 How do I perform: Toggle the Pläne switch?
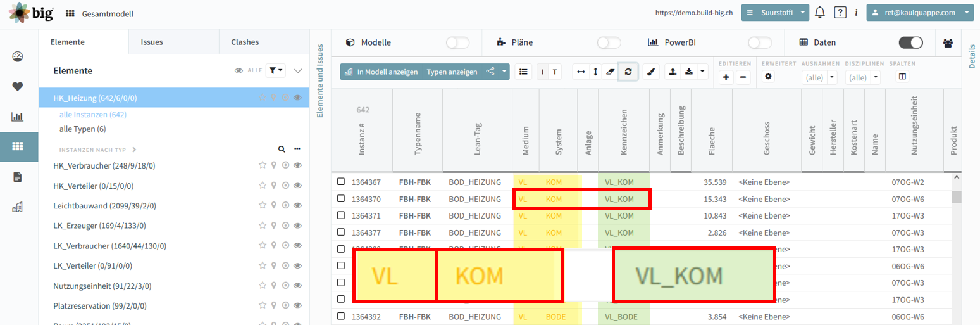[x=609, y=42]
